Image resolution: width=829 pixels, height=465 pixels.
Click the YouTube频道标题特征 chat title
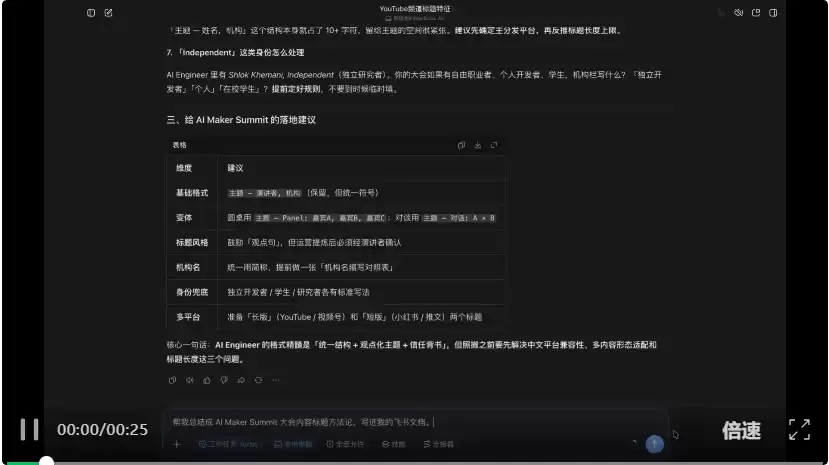point(415,8)
